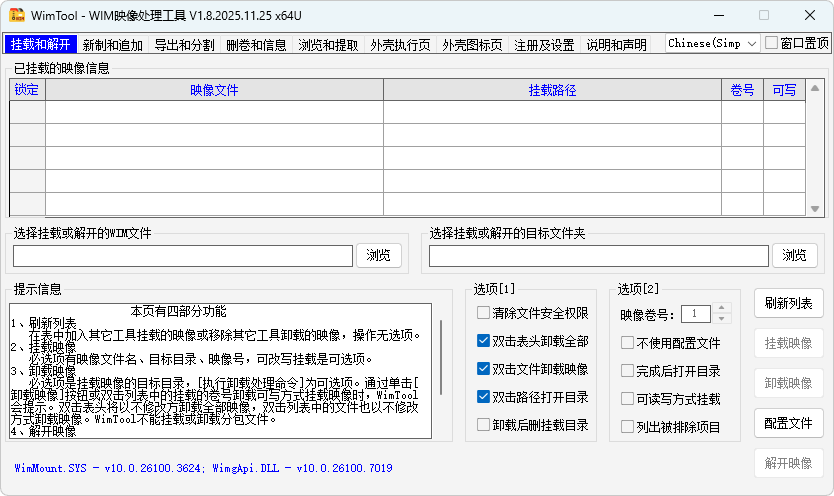The image size is (834, 496).
Task: Enable 可读写方式挂载 checkbox
Action: (628, 399)
